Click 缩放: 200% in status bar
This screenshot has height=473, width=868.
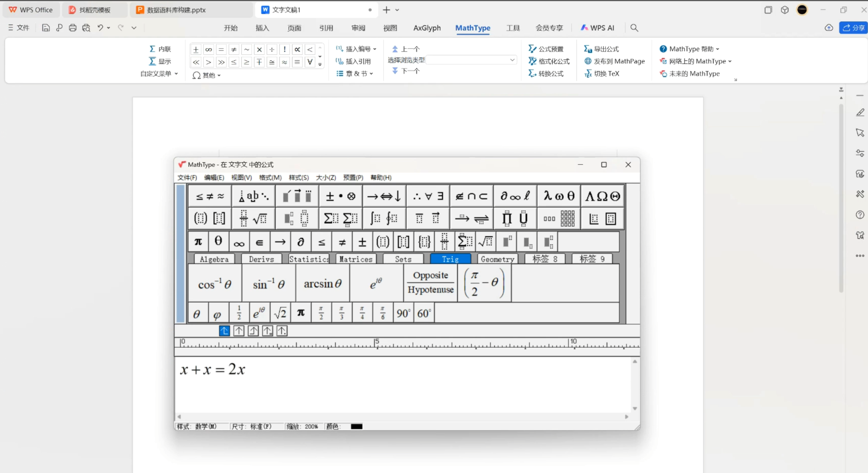coord(303,426)
